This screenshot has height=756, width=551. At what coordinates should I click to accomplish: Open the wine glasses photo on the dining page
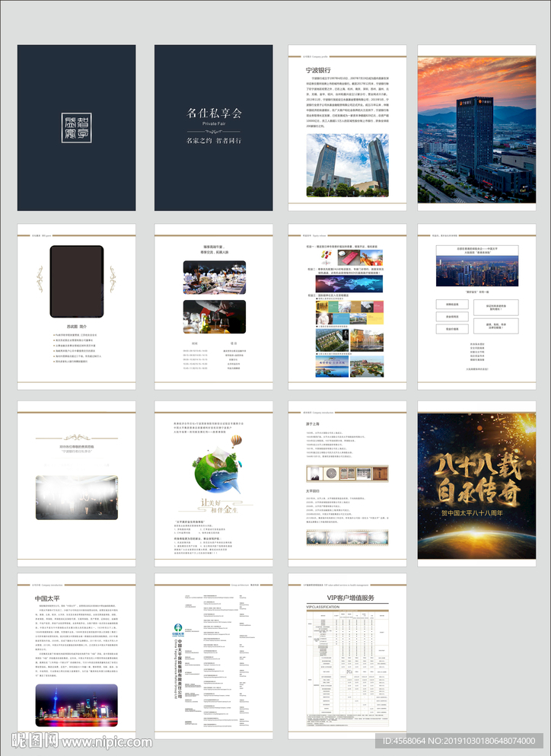[x=215, y=317]
